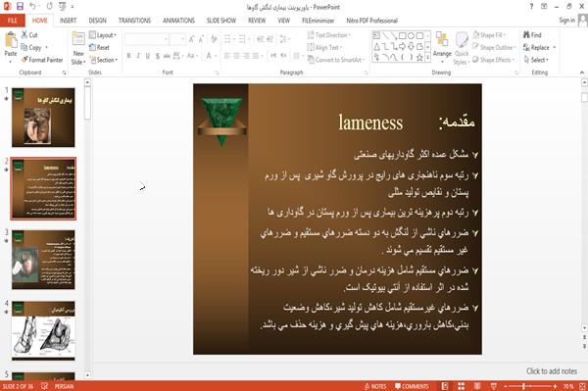Switch to the INSERT tab

[x=68, y=21]
